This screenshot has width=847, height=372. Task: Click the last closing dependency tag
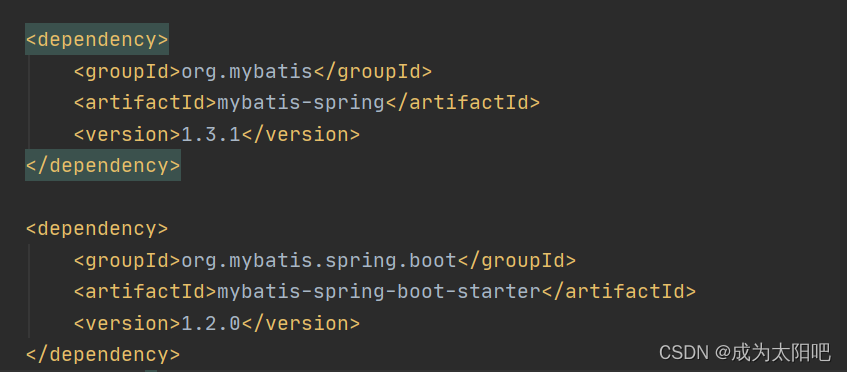coord(103,355)
